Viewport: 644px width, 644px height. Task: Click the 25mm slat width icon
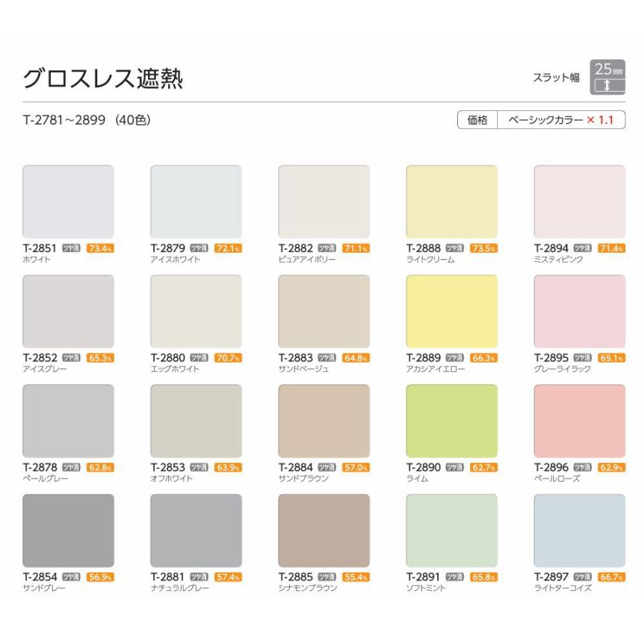click(x=608, y=77)
